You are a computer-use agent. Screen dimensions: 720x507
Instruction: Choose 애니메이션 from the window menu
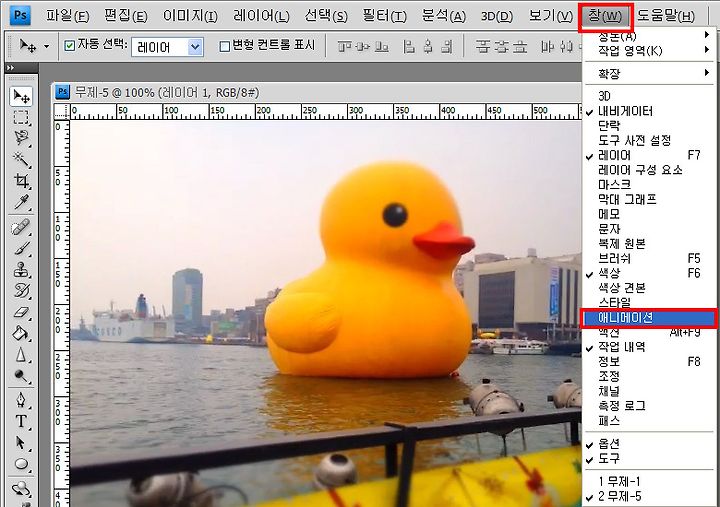click(x=648, y=318)
